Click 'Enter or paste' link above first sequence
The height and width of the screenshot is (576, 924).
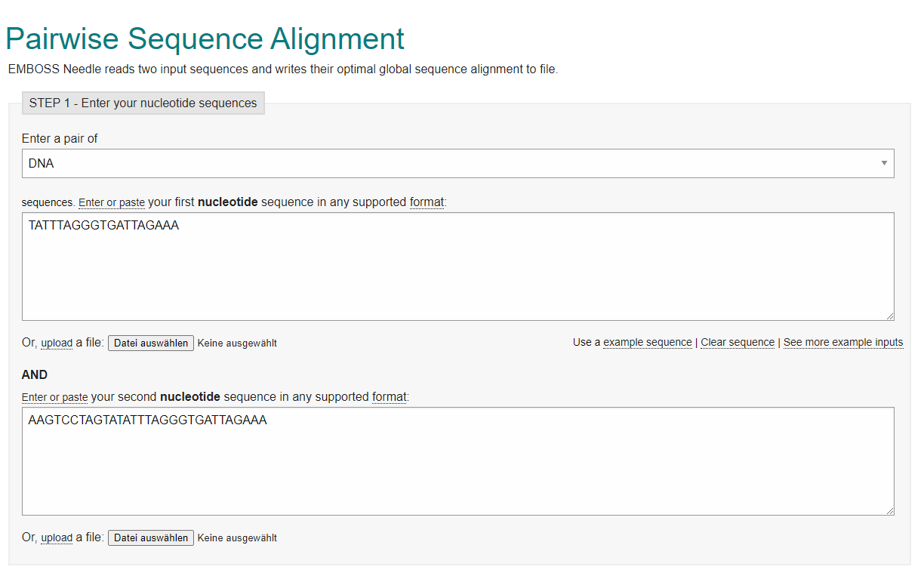pyautogui.click(x=111, y=202)
